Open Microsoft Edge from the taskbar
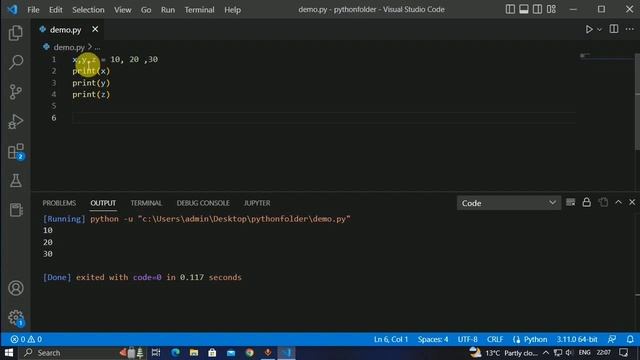Viewport: 640px width, 360px height. click(x=175, y=353)
